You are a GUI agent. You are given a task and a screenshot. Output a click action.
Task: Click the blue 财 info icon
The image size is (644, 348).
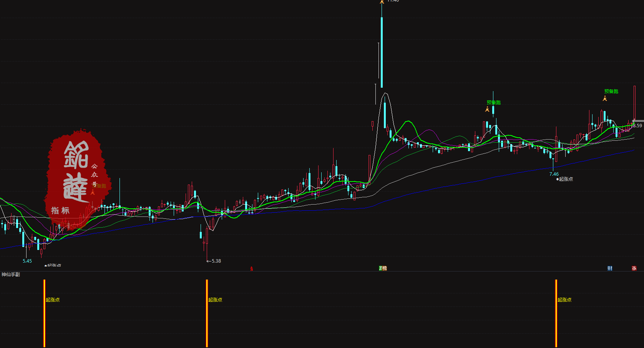coord(610,268)
